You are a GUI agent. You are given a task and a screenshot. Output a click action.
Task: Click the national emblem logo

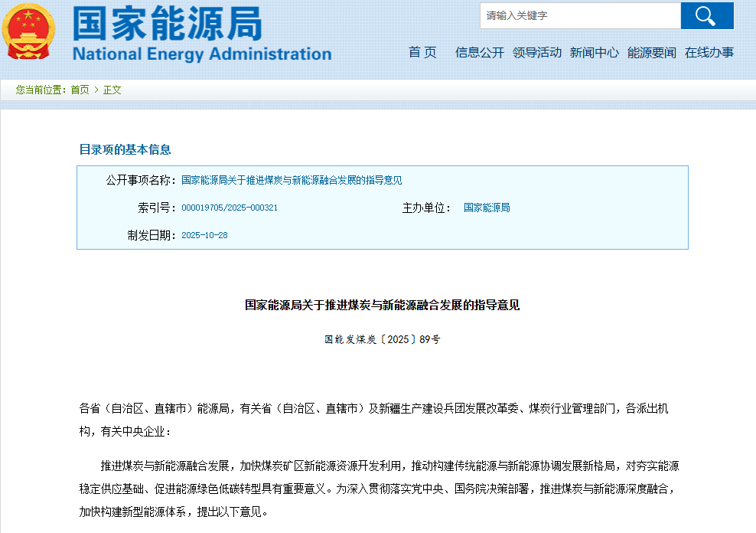28,32
